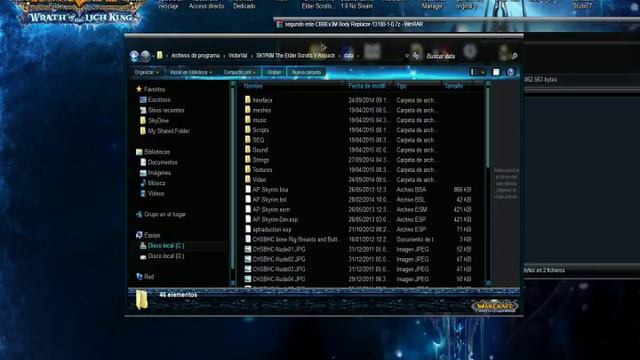
Task: Open the Vídeos library
Action: click(x=152, y=193)
